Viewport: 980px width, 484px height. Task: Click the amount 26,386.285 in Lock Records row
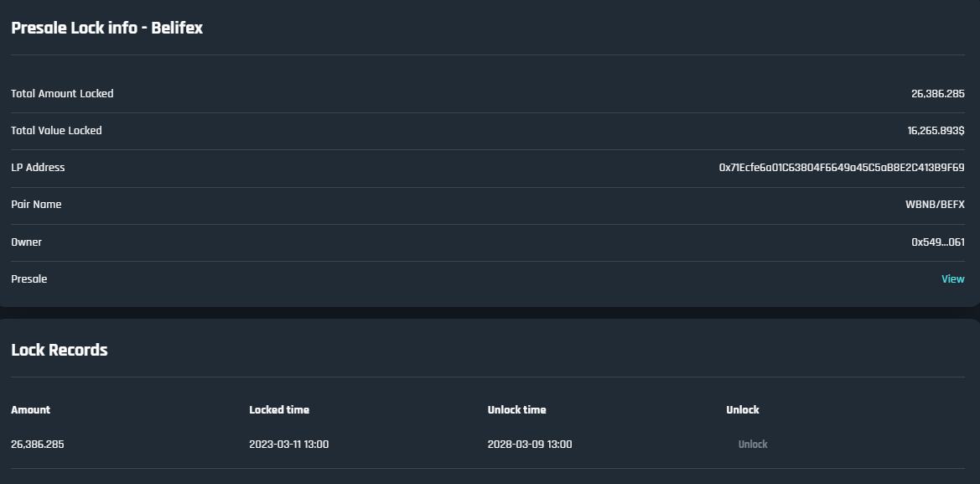pos(37,445)
